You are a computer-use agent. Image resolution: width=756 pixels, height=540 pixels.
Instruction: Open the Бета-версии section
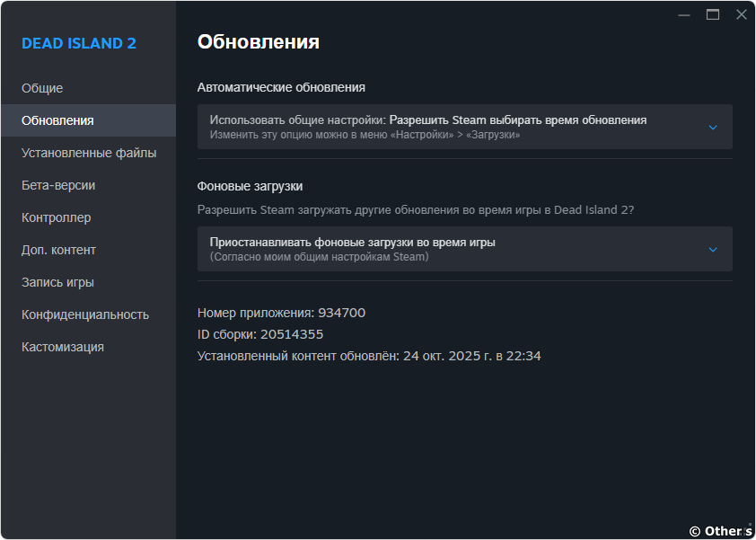58,185
